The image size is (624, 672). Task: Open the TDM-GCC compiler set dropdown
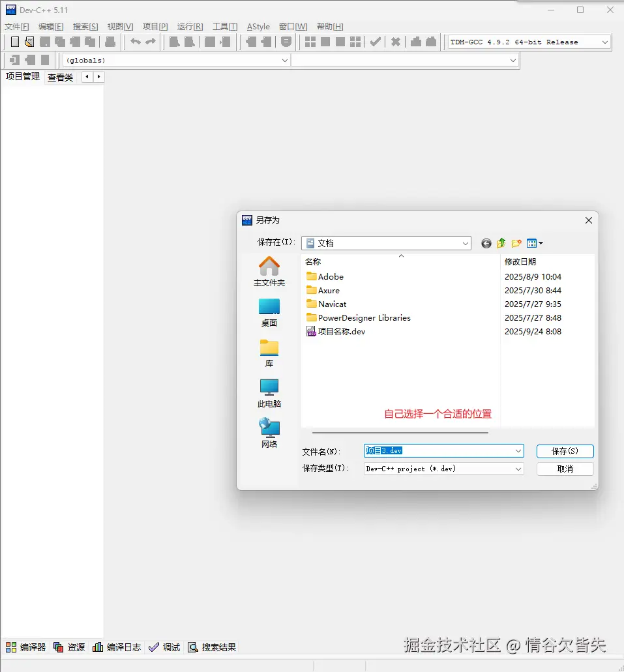tap(604, 42)
